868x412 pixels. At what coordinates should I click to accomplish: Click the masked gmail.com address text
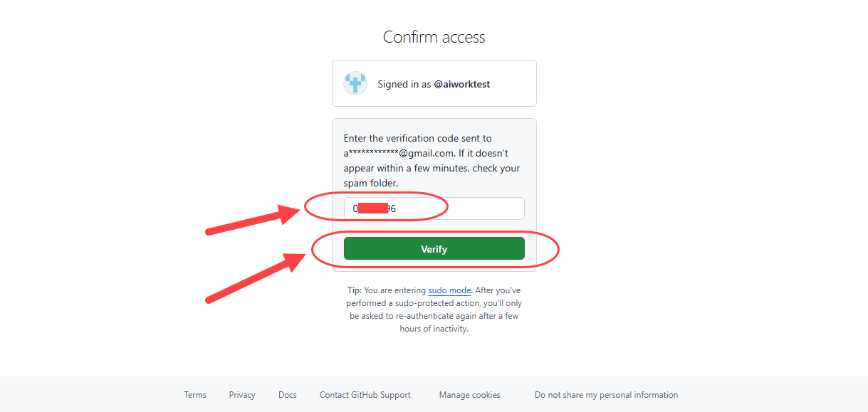coord(399,153)
